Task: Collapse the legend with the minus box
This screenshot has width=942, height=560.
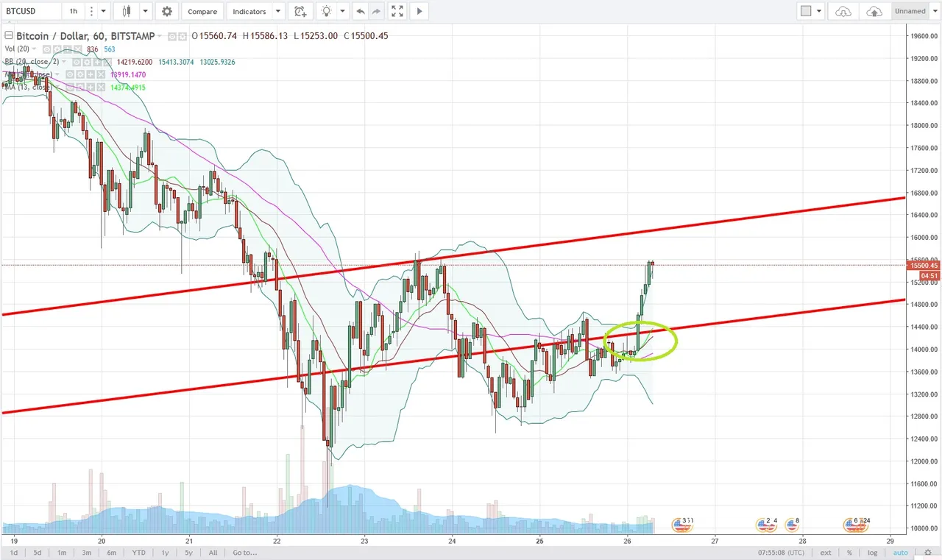Action: coord(9,35)
